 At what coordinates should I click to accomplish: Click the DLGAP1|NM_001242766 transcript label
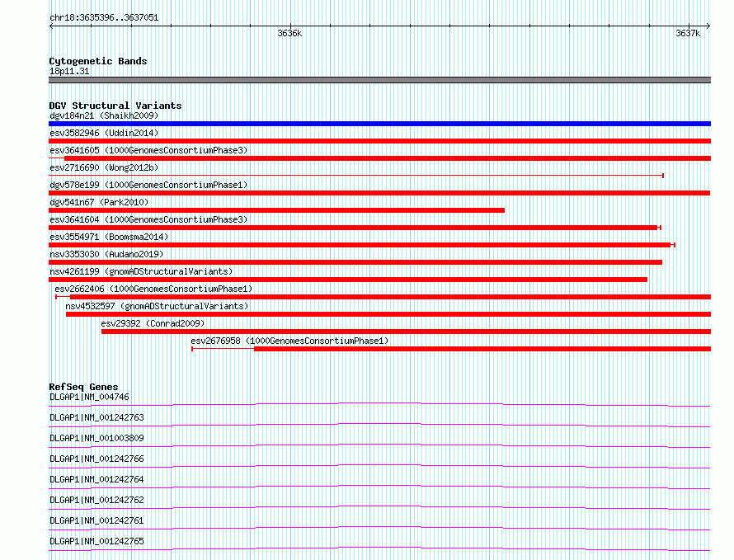pos(96,459)
